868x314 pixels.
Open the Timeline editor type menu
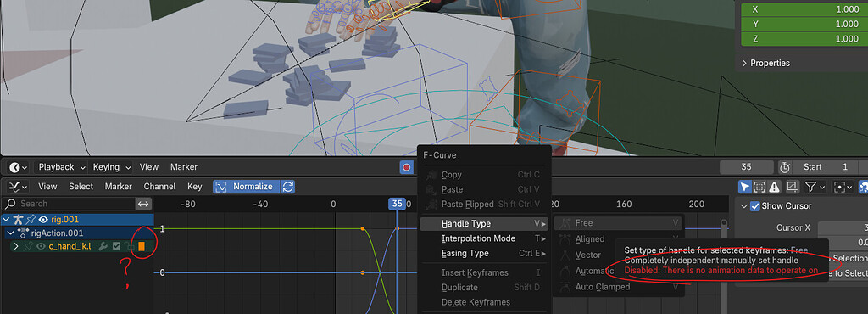19,166
